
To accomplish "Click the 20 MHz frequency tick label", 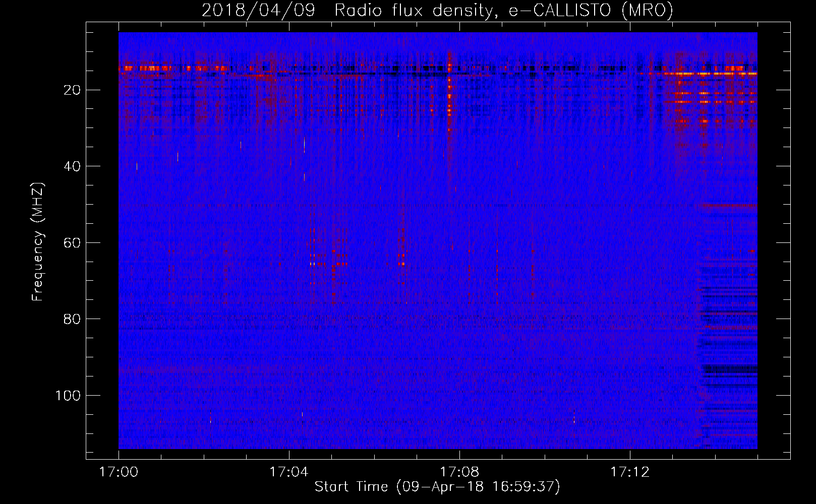I will click(72, 90).
